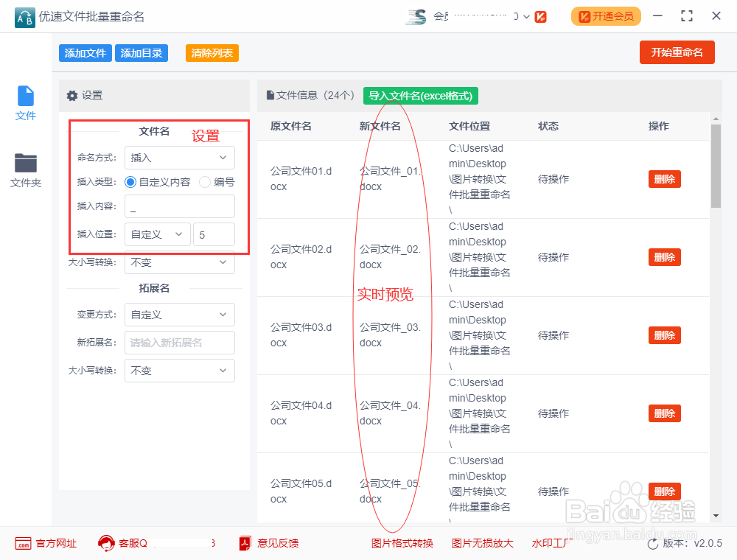Click new name 公司文件_02.docx cell
737x560 pixels.
pos(390,257)
